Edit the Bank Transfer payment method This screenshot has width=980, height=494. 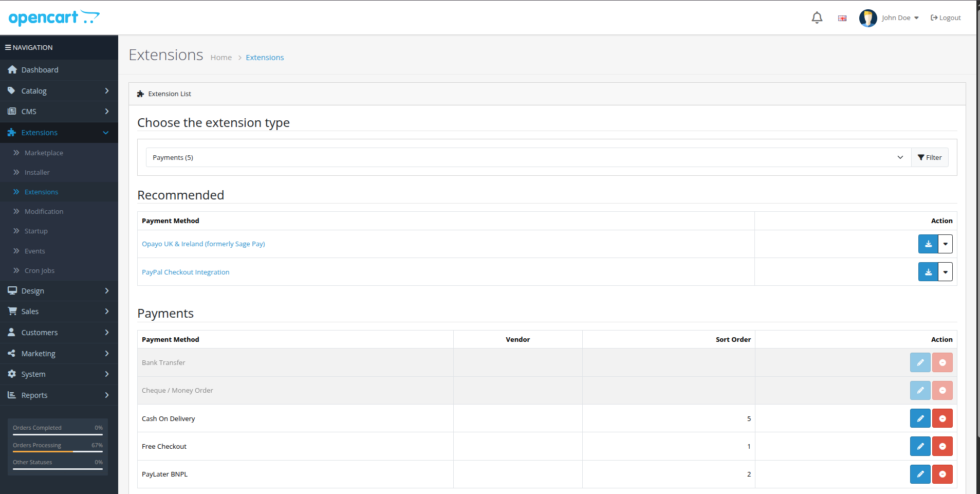(x=920, y=362)
